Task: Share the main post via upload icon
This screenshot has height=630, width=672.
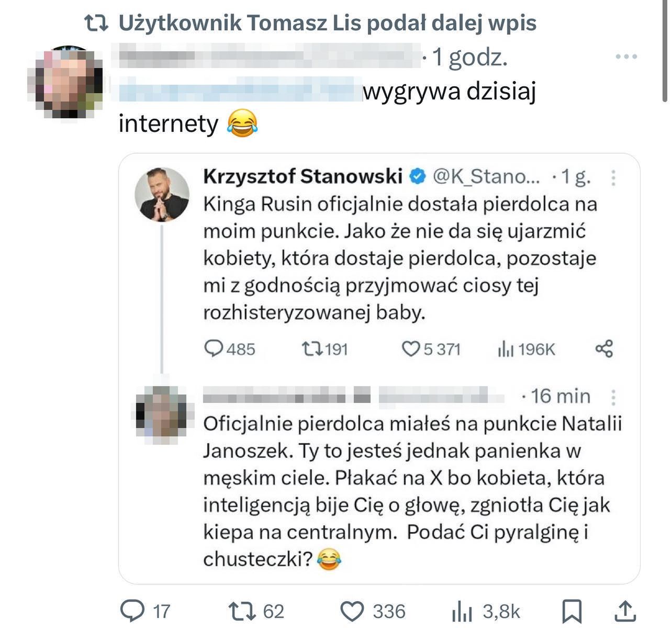Action: point(625,610)
